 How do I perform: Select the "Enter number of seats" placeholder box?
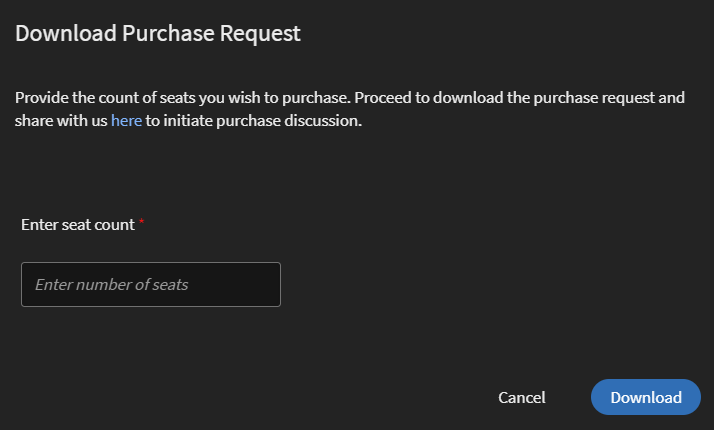point(151,284)
